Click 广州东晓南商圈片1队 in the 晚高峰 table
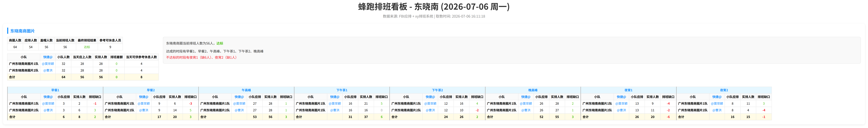868x128 pixels. click(x=502, y=104)
